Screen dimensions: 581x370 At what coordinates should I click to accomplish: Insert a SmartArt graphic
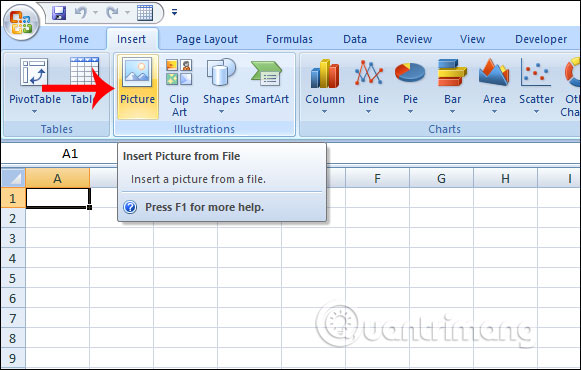click(x=267, y=82)
